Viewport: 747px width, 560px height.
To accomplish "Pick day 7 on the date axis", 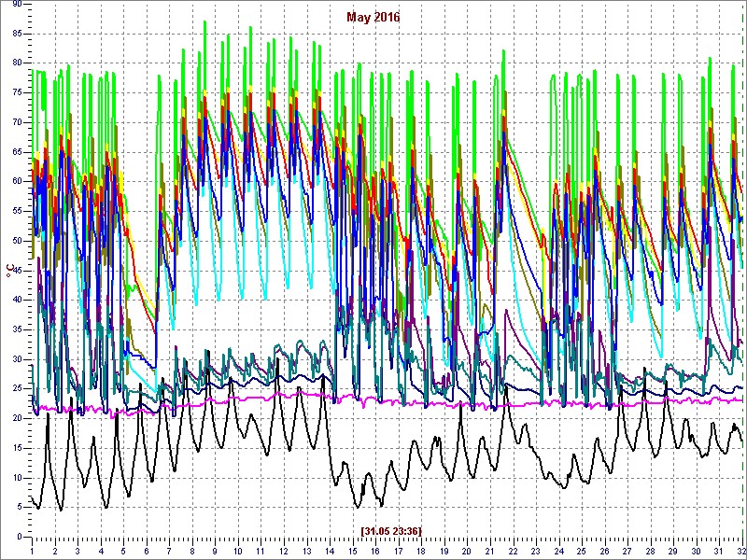I will 169,552.
